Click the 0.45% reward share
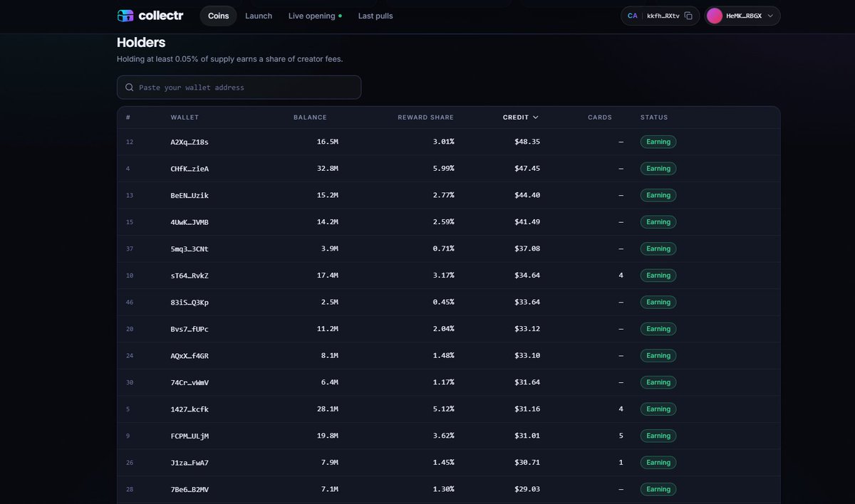The height and width of the screenshot is (504, 855). coord(443,302)
